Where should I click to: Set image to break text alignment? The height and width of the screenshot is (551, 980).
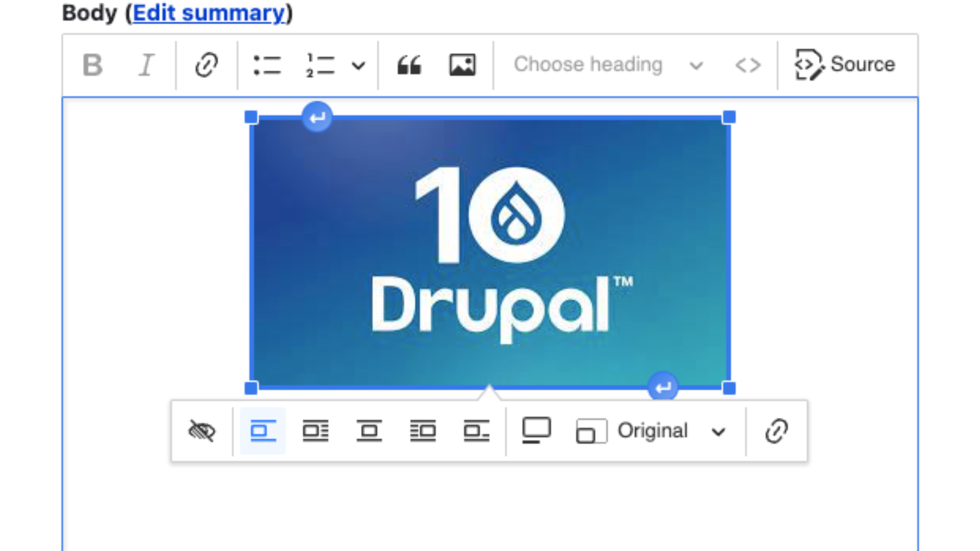point(263,431)
